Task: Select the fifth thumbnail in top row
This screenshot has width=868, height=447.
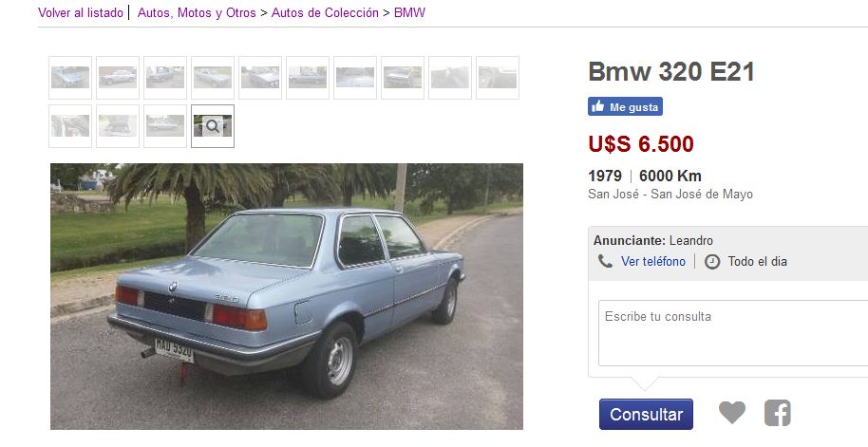Action: click(x=260, y=78)
